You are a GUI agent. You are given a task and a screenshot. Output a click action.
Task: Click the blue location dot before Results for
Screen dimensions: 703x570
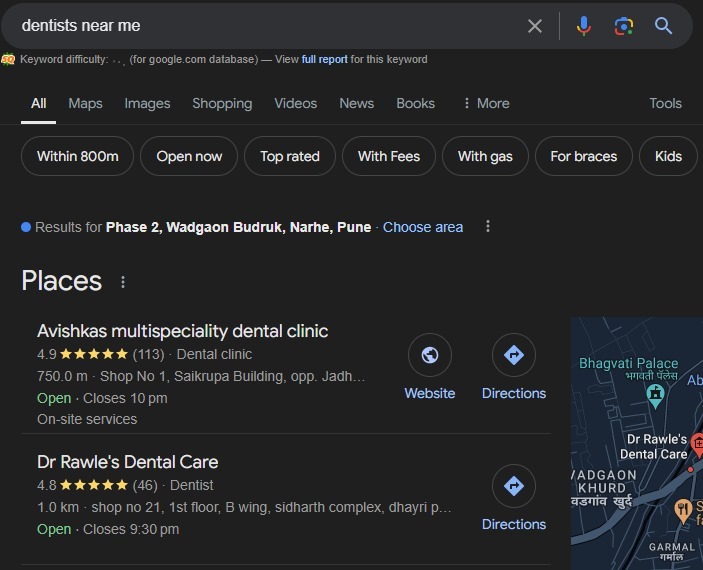point(26,227)
